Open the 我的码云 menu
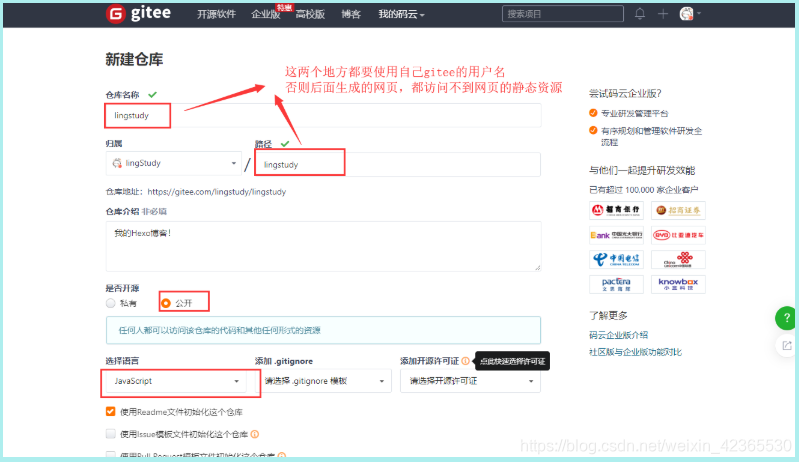The image size is (801, 464). point(401,14)
